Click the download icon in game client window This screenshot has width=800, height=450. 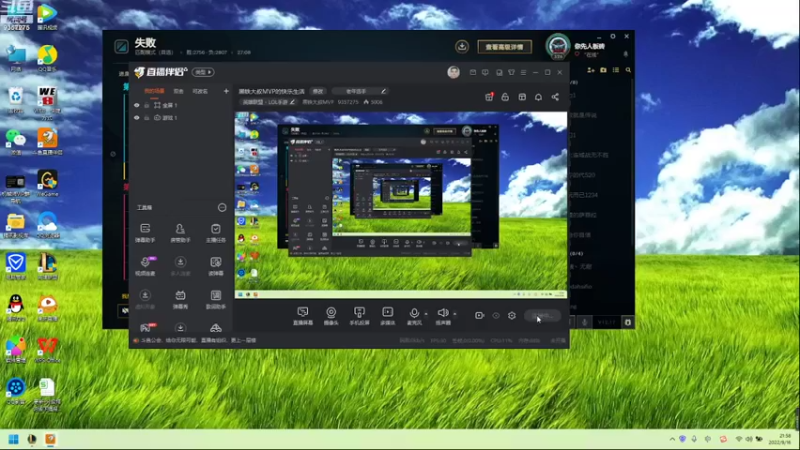point(462,46)
